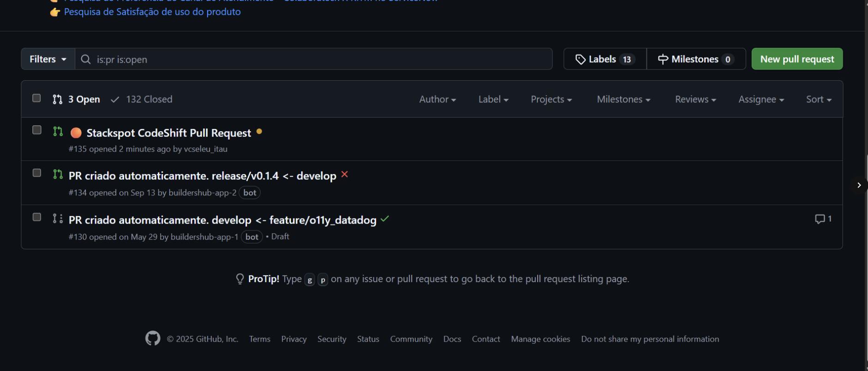868x371 pixels.
Task: Select checkbox for release/v0.1.4 pull request
Action: 37,173
